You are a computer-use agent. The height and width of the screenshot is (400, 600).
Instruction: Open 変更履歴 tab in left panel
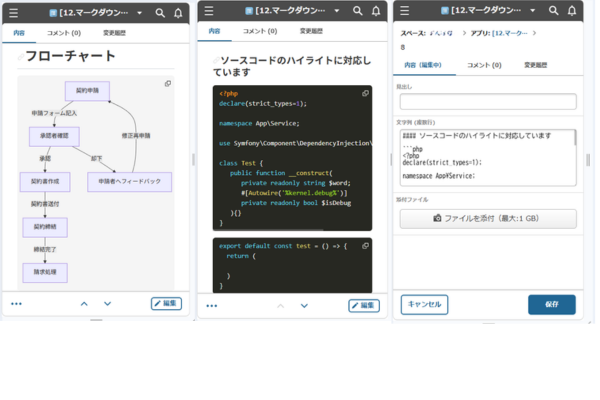114,33
